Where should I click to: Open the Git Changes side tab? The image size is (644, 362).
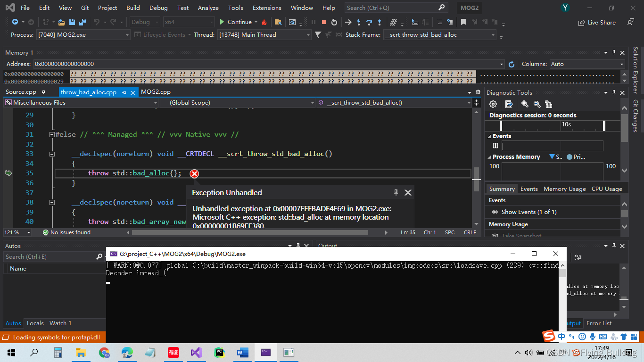click(636, 116)
